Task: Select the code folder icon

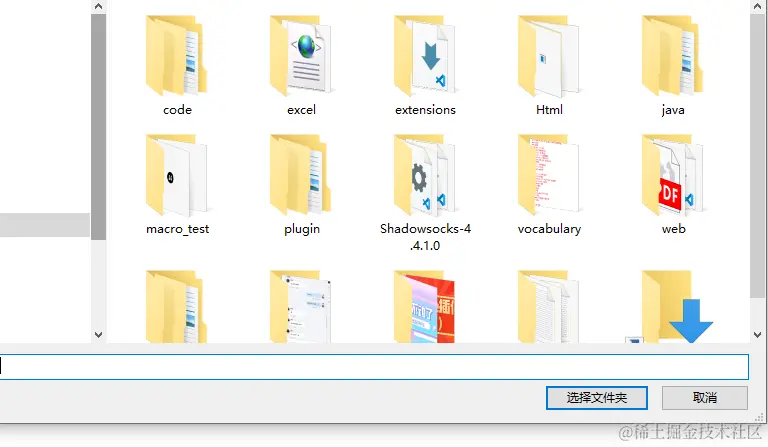Action: [177, 55]
